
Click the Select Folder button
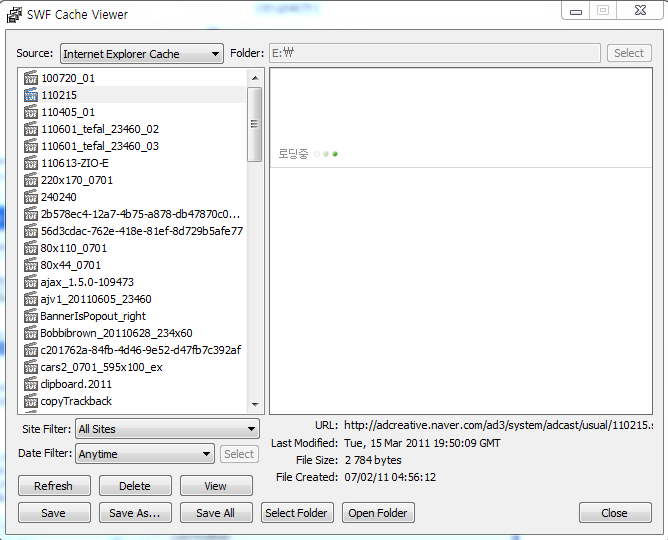[x=297, y=513]
